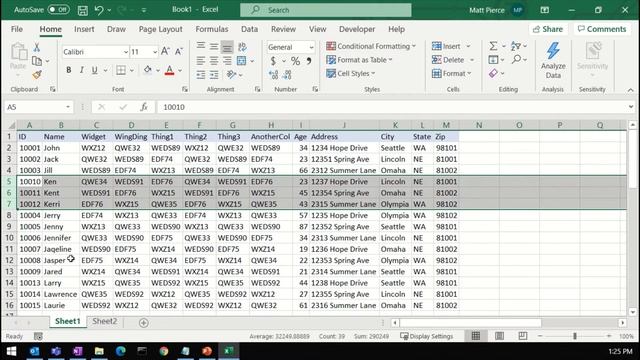Screen dimensions: 640x360
Task: Click the Name Box showing A5
Action: coord(39,107)
